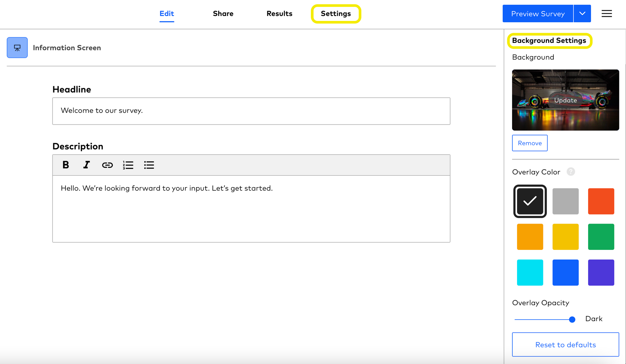Open the hamburger menu icon
Screen dimensions: 626x364
(607, 13)
